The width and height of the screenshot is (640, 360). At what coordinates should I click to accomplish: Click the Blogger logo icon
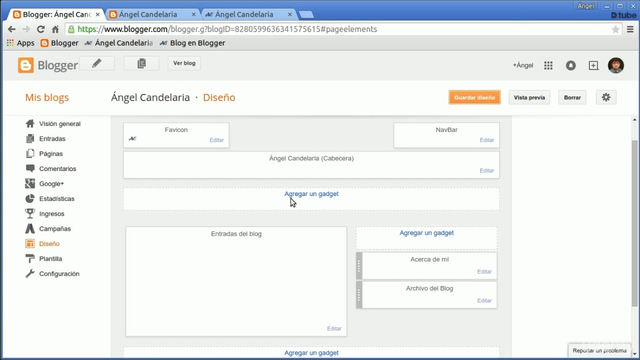tap(25, 65)
